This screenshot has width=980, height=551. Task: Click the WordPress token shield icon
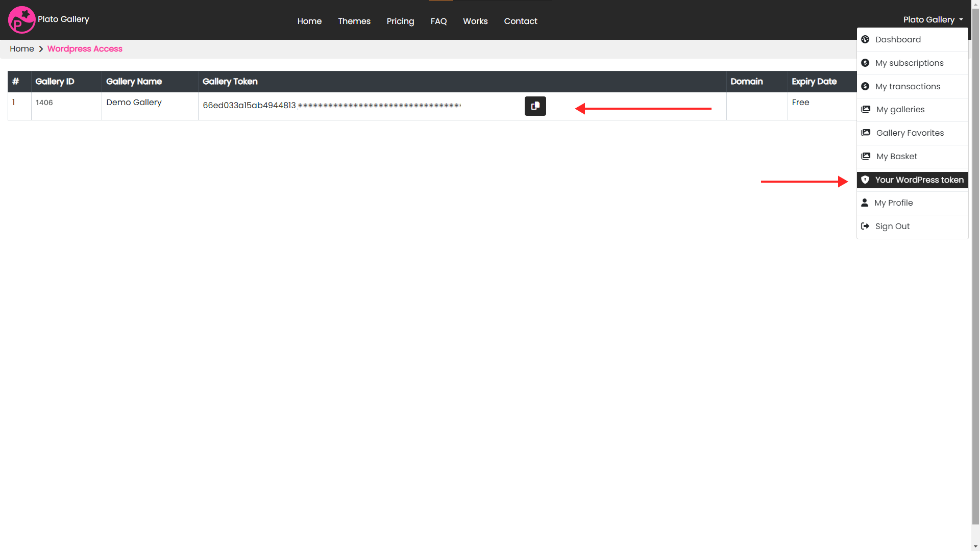[x=865, y=180]
